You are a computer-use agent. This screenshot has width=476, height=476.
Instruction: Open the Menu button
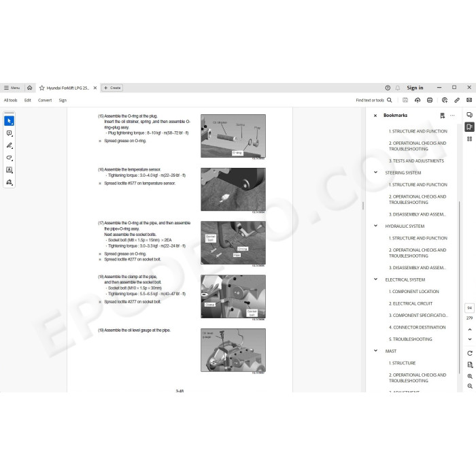click(12, 88)
